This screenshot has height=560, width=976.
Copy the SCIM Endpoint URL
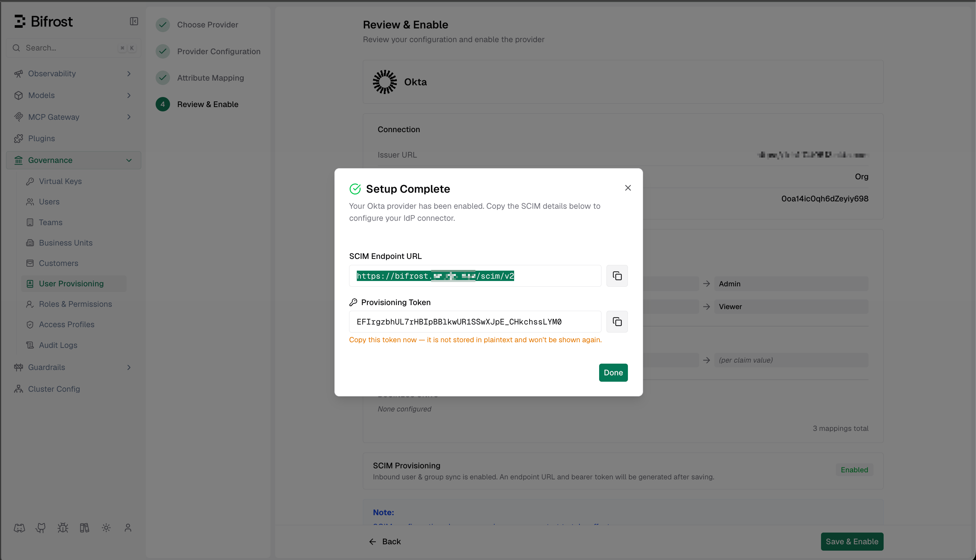[x=617, y=276]
